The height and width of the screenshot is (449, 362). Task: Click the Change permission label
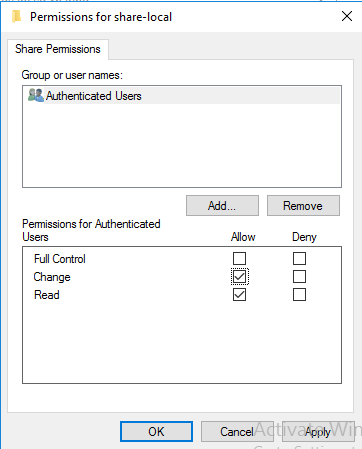(x=52, y=277)
